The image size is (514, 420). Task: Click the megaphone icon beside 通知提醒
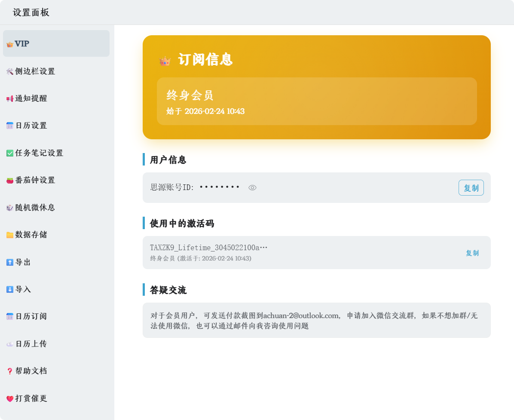tap(10, 99)
